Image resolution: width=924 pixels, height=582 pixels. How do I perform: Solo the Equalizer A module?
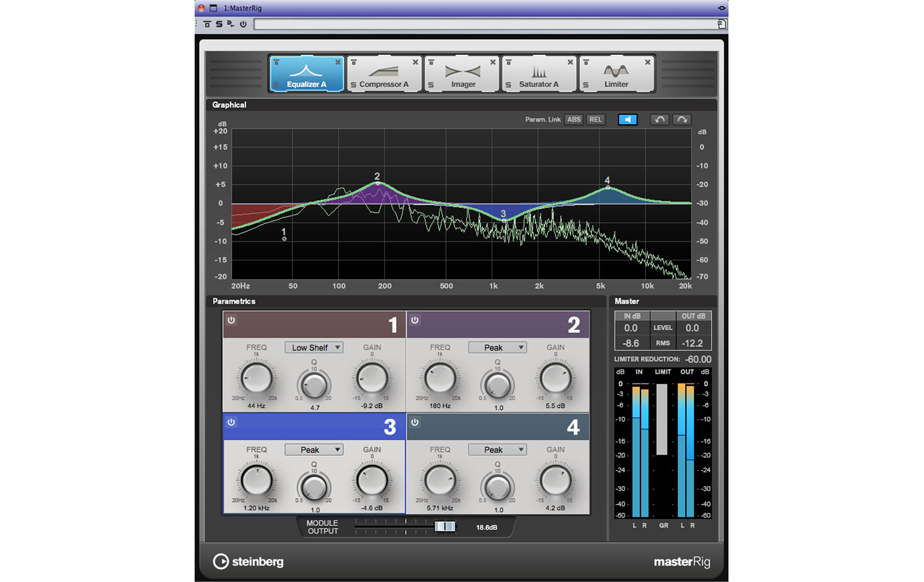276,85
